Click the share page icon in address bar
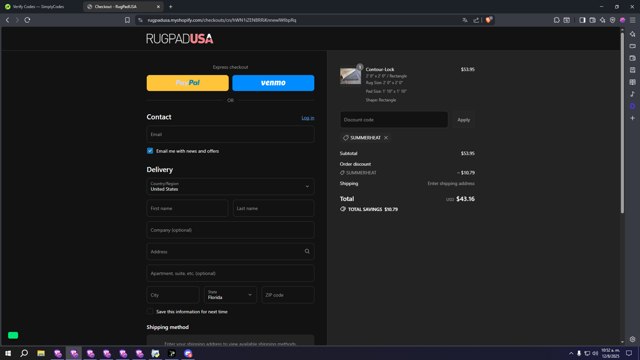 (476, 20)
